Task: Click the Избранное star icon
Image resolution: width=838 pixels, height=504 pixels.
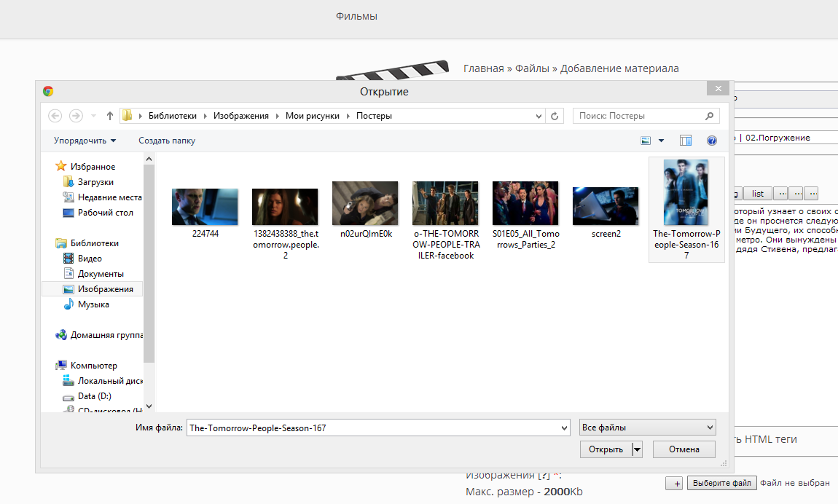Action: pyautogui.click(x=61, y=166)
